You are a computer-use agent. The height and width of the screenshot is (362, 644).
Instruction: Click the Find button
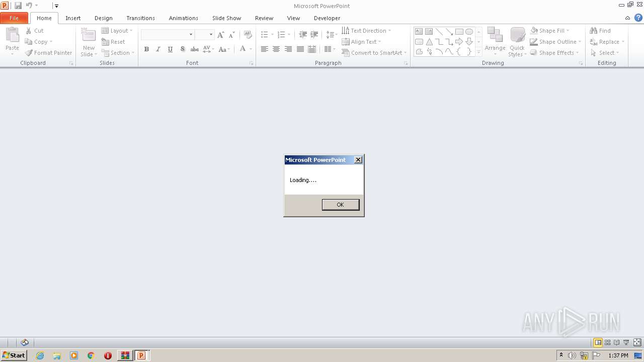point(600,31)
